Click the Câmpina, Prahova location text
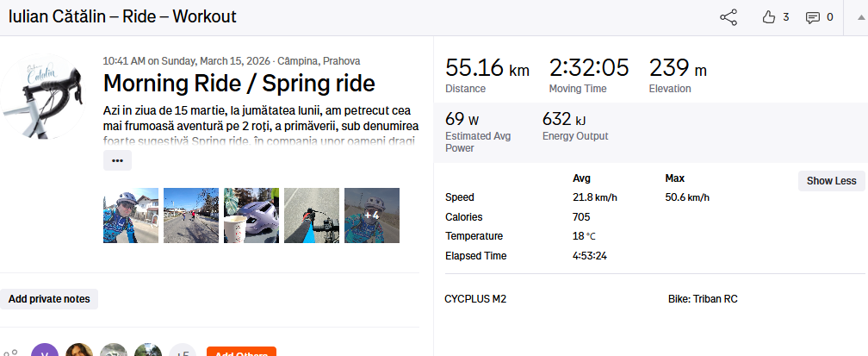868x356 pixels. [x=319, y=61]
